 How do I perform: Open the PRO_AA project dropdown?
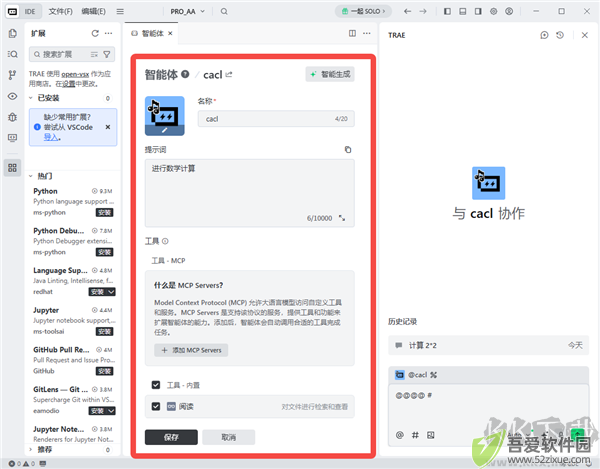(188, 11)
